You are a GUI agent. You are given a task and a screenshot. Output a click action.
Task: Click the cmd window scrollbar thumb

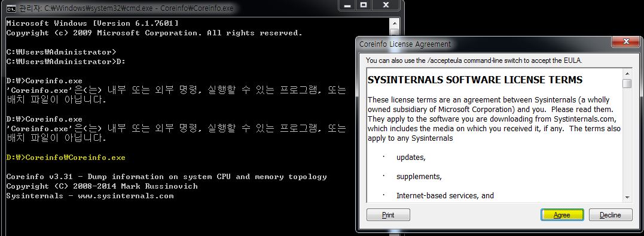pyautogui.click(x=394, y=32)
